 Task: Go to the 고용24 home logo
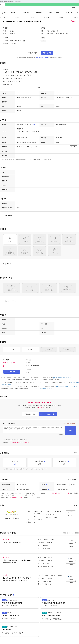click(x=3, y=12)
